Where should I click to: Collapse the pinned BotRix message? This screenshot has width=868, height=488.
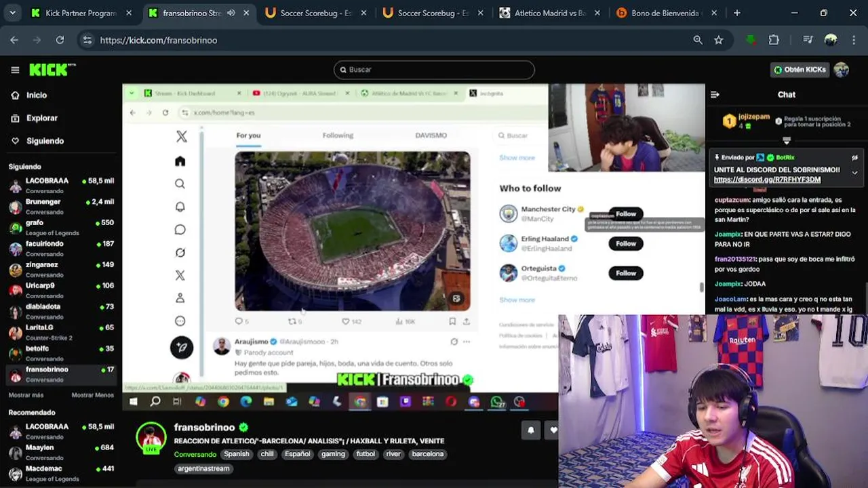tap(854, 172)
